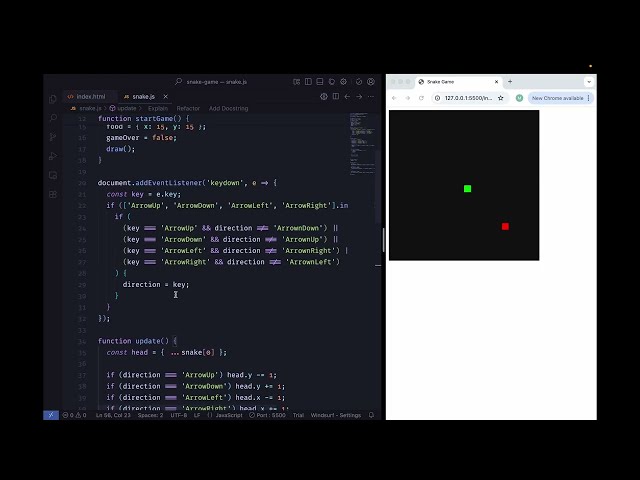The height and width of the screenshot is (480, 640).
Task: Open the Chrome profile avatar
Action: [x=519, y=98]
